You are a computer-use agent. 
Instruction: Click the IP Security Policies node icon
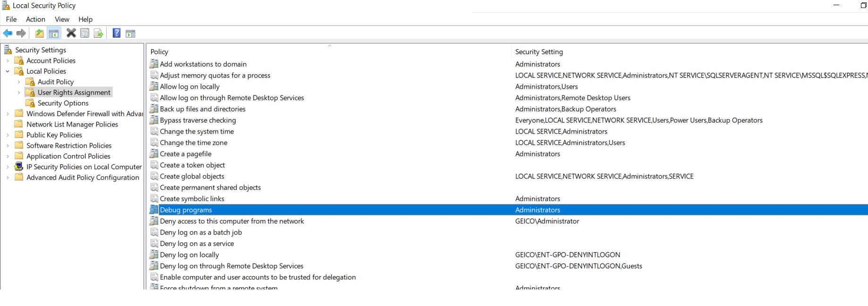tap(19, 167)
